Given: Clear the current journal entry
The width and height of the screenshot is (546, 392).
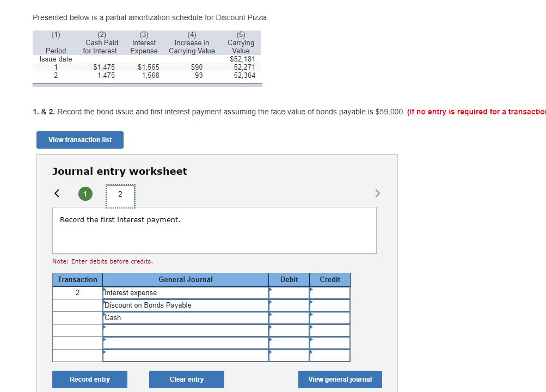Looking at the screenshot, I should click(x=186, y=379).
